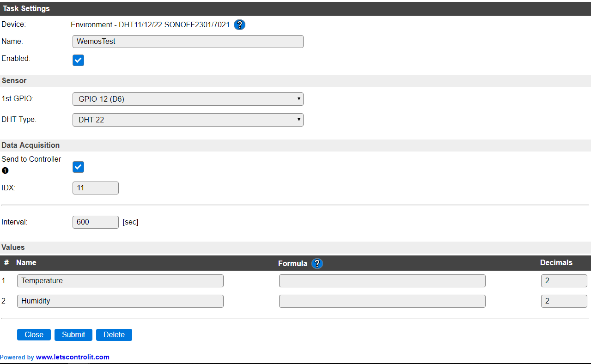
Task: Click the Interval seconds input field
Action: click(96, 222)
